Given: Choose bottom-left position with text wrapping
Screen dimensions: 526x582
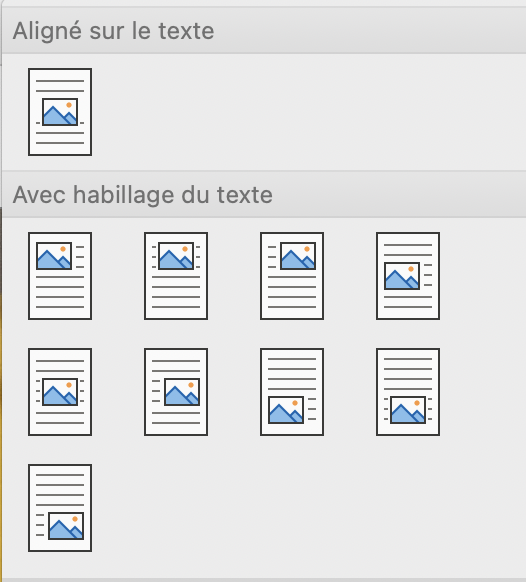Looking at the screenshot, I should [292, 392].
